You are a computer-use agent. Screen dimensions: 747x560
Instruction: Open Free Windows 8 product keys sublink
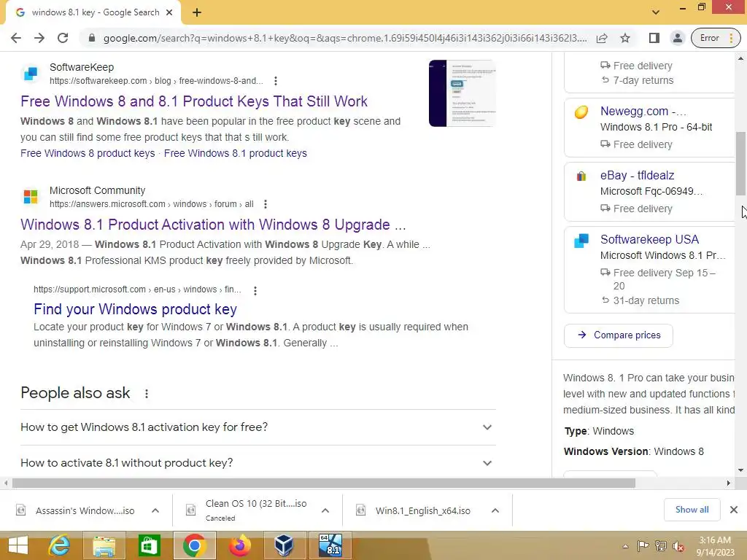click(88, 153)
